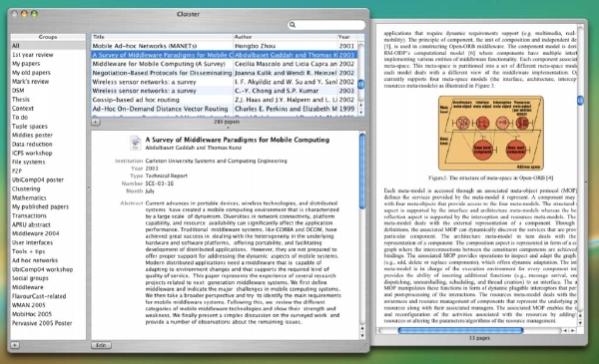The width and height of the screenshot is (599, 364).
Task: Select the Context group
Action: (48, 109)
